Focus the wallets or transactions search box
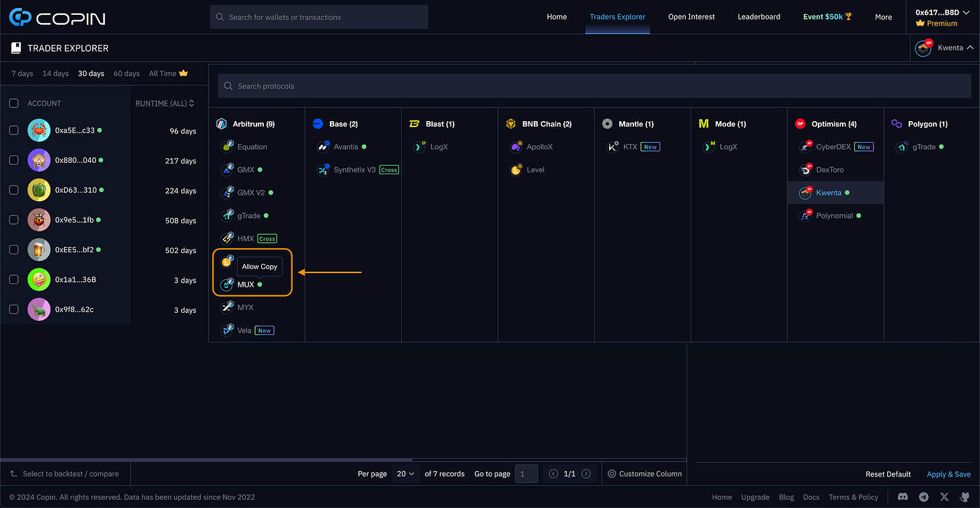980x508 pixels. click(x=319, y=17)
